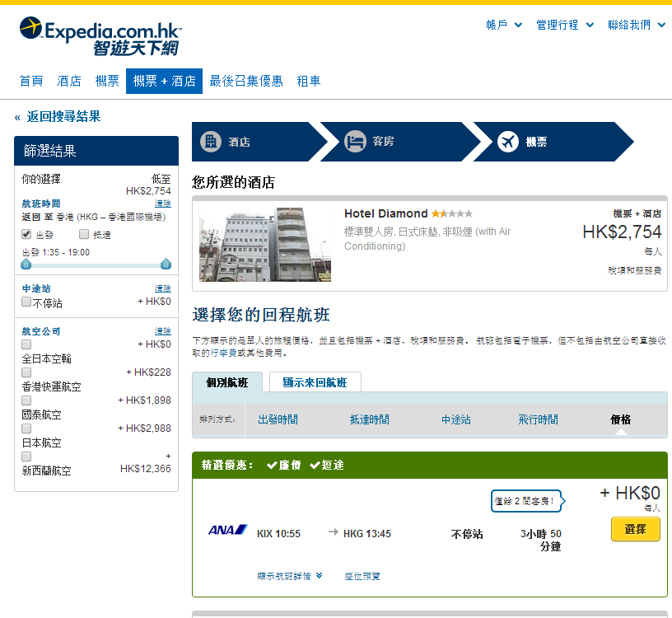Select the 機票 + 酒店 navigation tab
This screenshot has height=618, width=672.
(x=164, y=81)
